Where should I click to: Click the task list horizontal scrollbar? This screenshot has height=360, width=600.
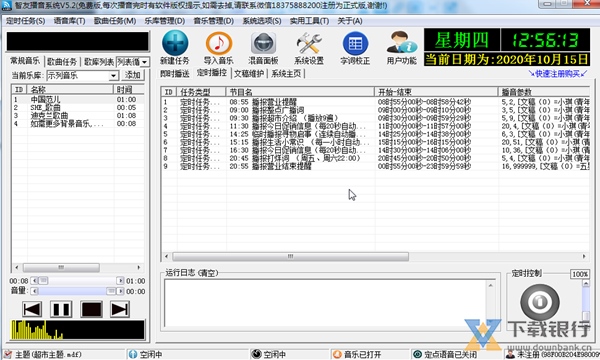[x=290, y=256]
